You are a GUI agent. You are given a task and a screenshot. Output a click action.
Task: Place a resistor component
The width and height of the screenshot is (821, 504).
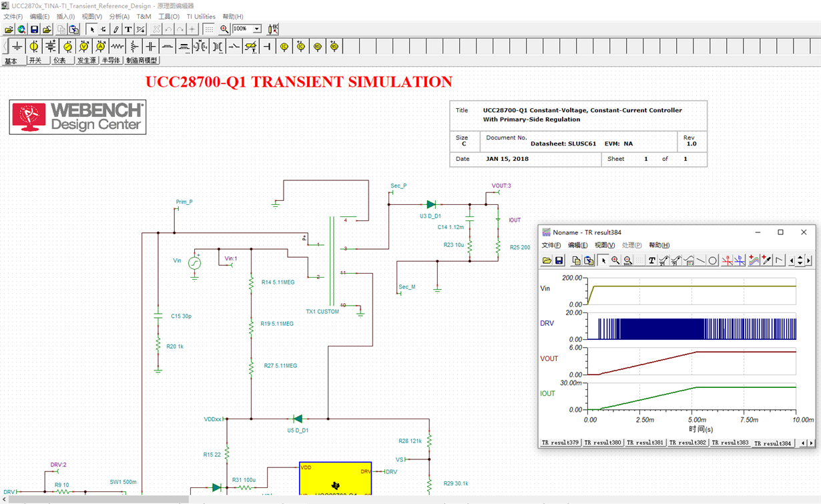pyautogui.click(x=117, y=46)
